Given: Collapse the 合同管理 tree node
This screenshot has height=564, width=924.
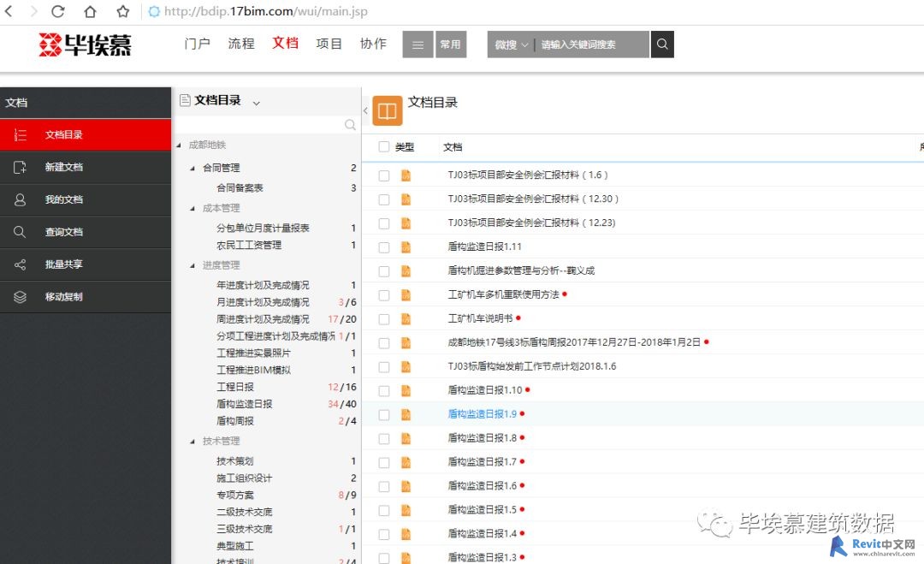Looking at the screenshot, I should tap(192, 169).
